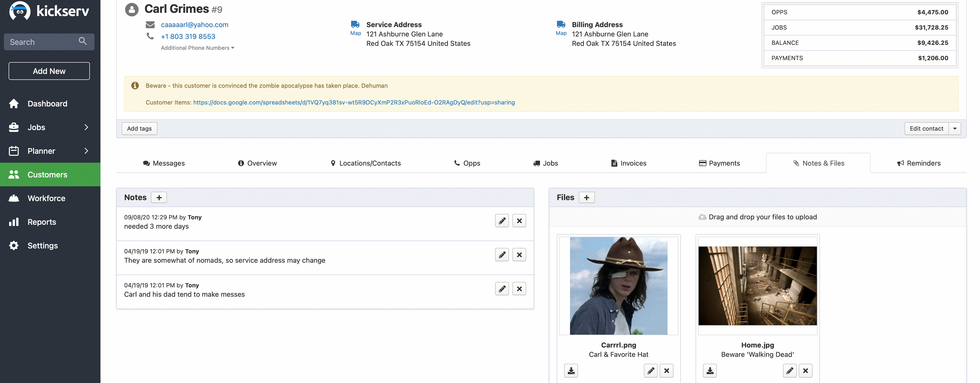Expand the Planner sidebar submenu
Screen dimensions: 980x383
(86, 151)
